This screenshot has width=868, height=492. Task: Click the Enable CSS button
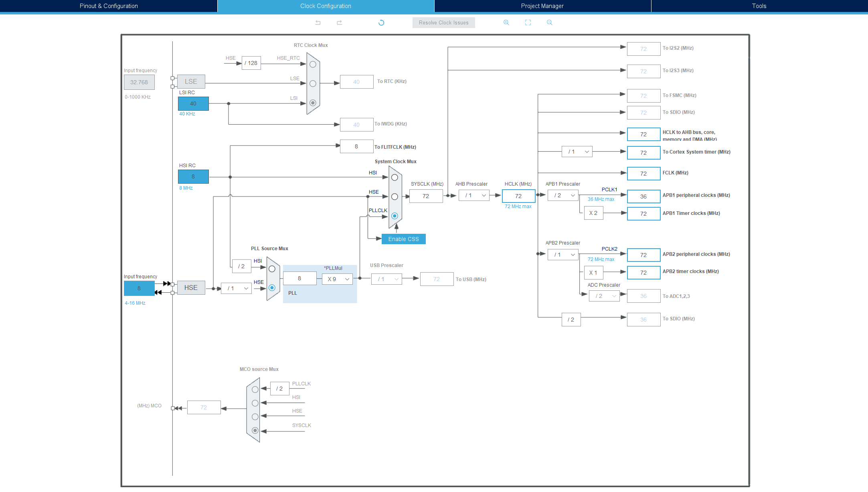point(403,239)
